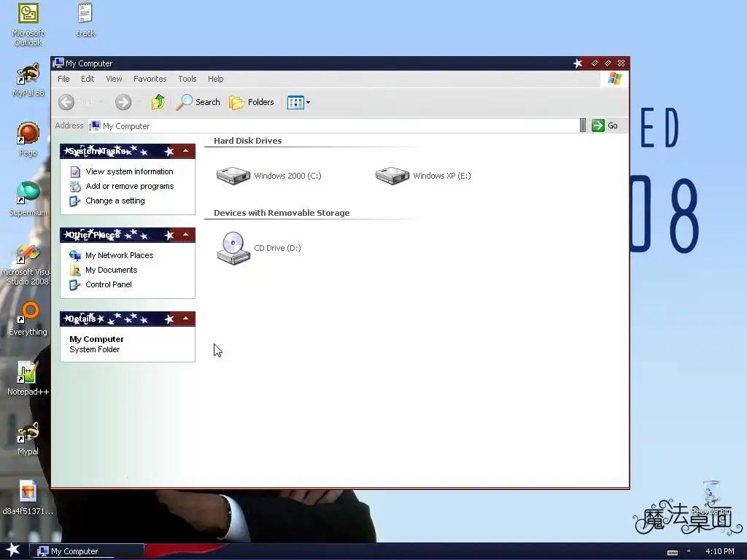Open the Edit menu

[x=88, y=79]
